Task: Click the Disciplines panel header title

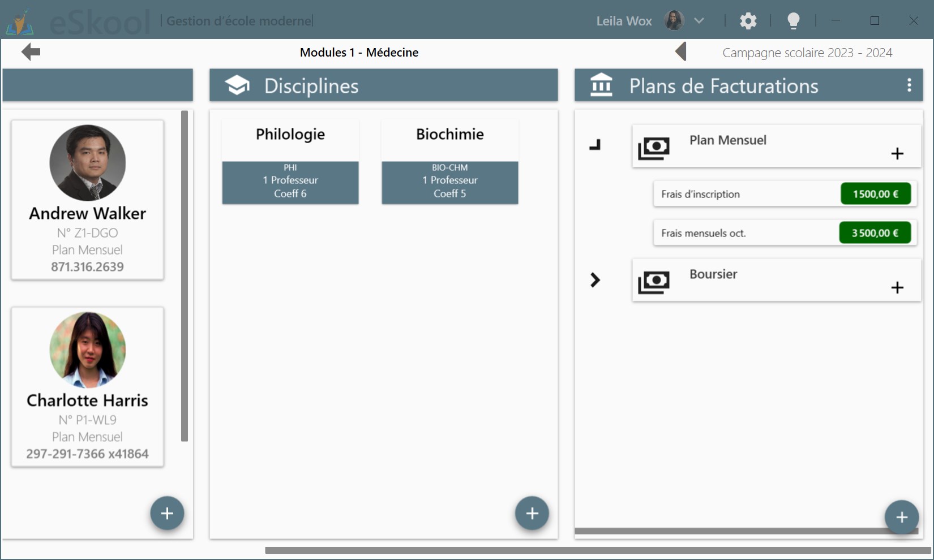Action: point(311,86)
